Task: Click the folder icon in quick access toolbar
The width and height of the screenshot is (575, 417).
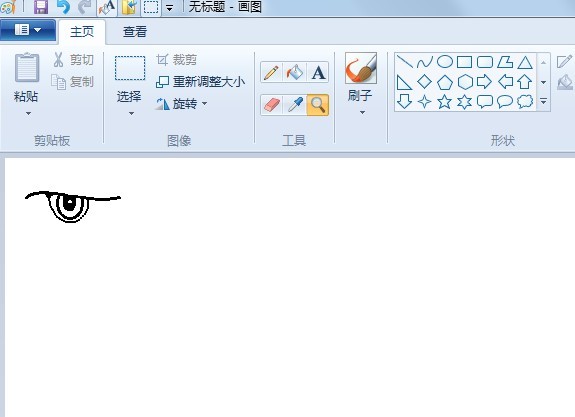Action: [x=129, y=7]
